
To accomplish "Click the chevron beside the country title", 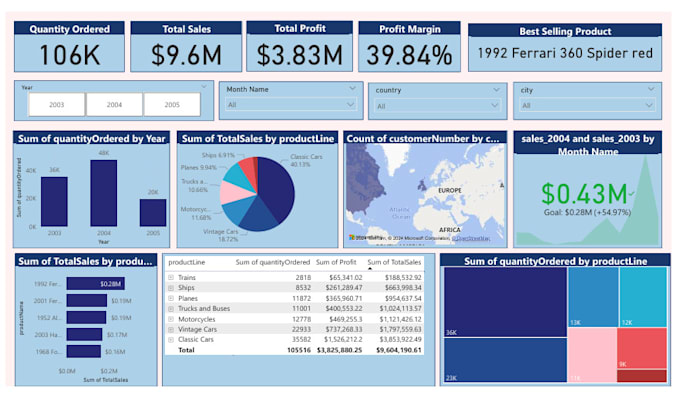I will point(496,90).
